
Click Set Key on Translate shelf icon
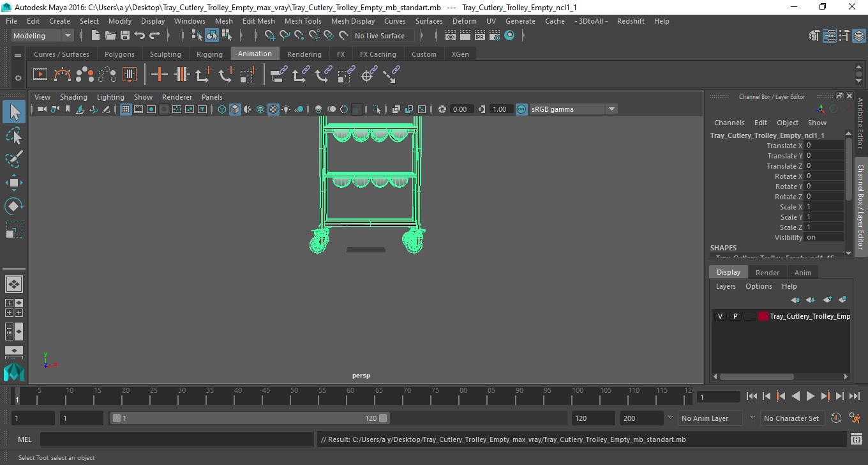pyautogui.click(x=203, y=75)
